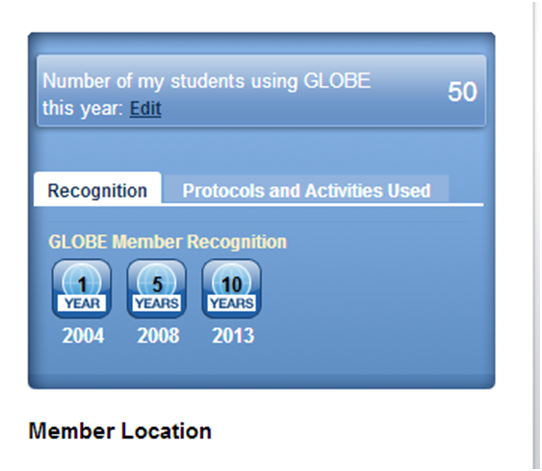The height and width of the screenshot is (471, 542).
Task: Switch to the Recognition tab
Action: click(97, 190)
